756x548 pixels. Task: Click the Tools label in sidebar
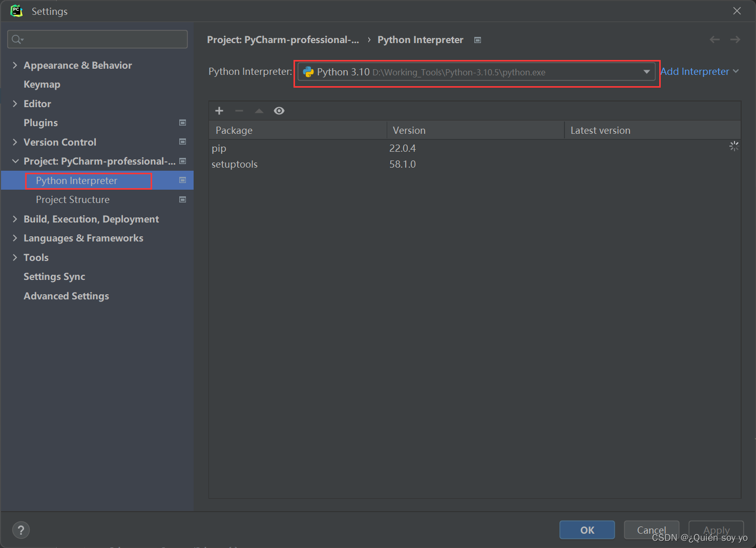click(36, 257)
